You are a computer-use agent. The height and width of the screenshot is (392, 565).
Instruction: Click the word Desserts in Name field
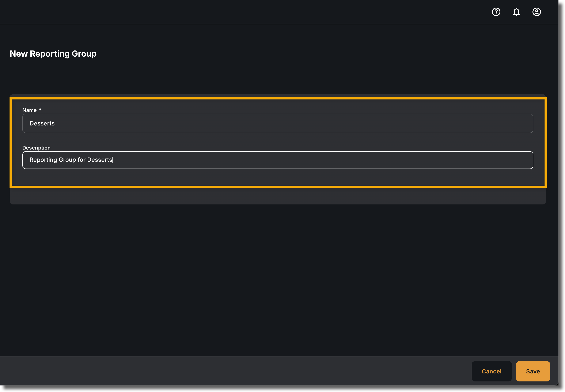(42, 123)
